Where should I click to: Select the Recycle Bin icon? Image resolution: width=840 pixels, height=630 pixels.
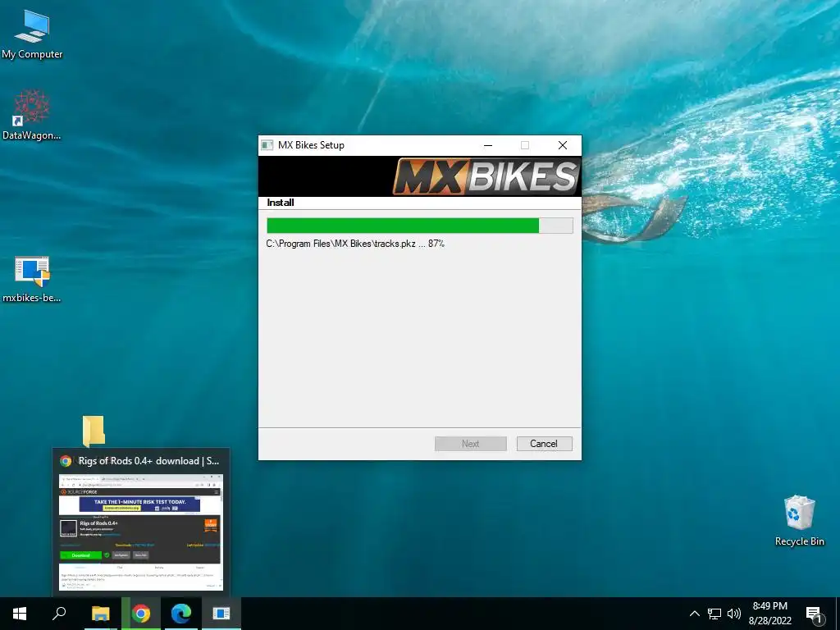tap(799, 521)
